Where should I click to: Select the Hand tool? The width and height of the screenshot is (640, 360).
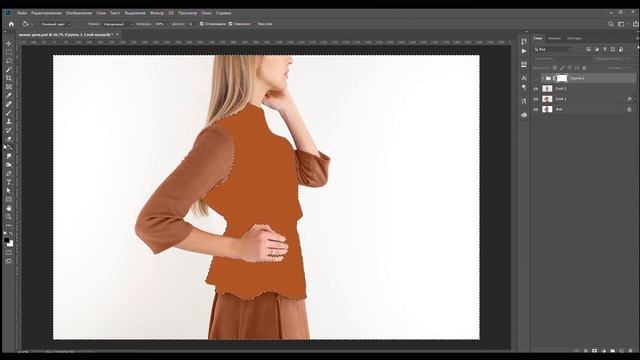(x=9, y=208)
